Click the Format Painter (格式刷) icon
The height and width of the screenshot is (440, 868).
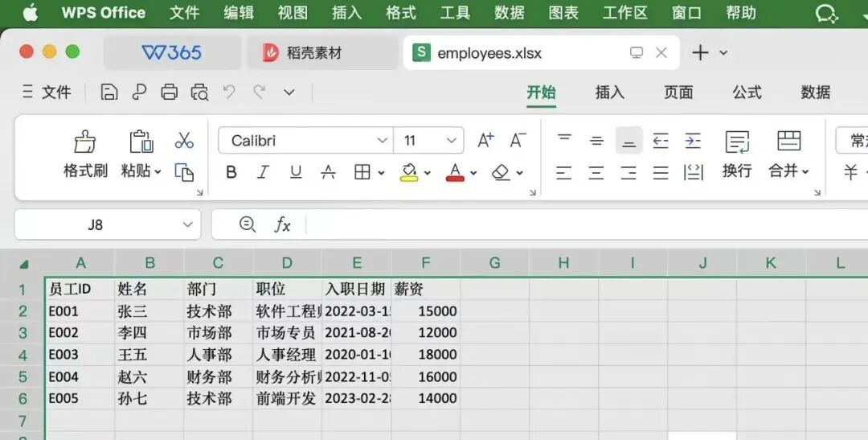click(x=85, y=142)
